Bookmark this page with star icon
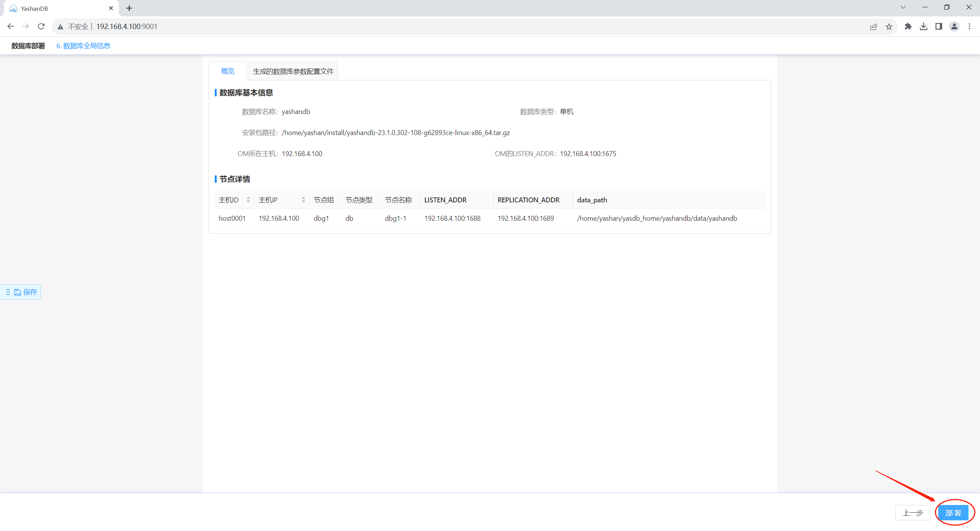The width and height of the screenshot is (980, 531). [x=889, y=26]
